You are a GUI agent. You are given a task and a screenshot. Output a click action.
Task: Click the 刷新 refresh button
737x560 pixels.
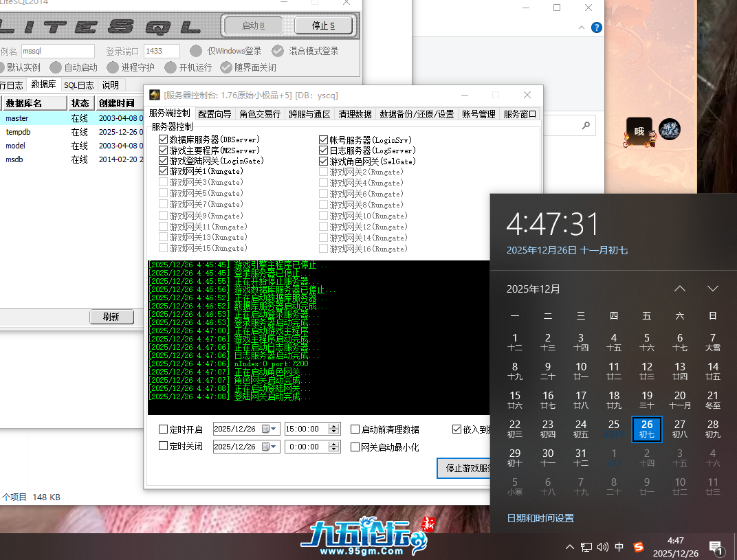[111, 317]
